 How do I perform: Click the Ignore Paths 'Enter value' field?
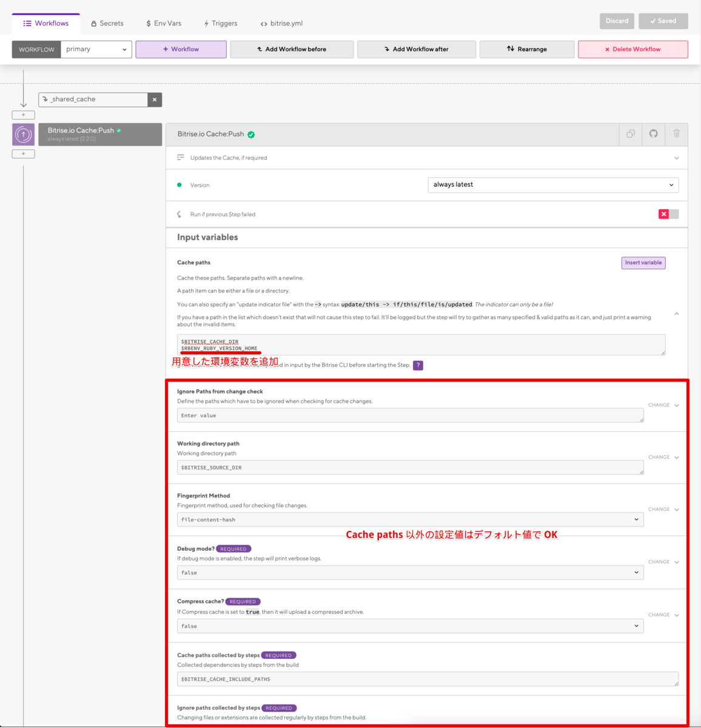tap(410, 416)
